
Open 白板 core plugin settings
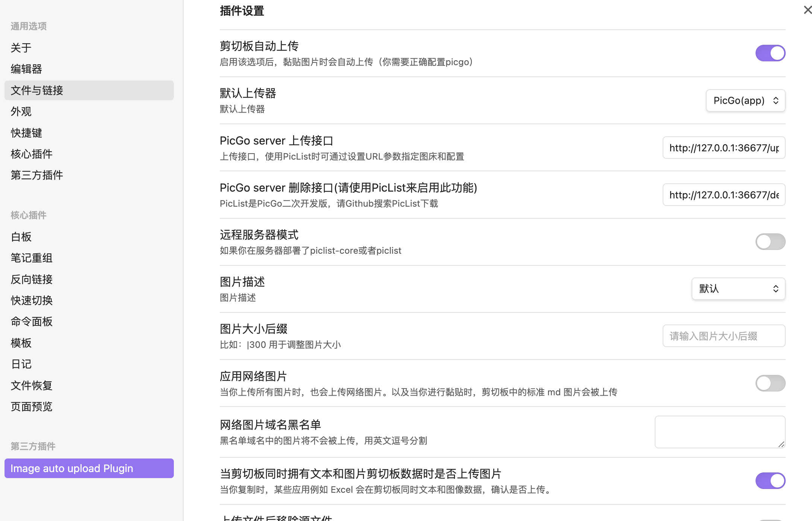click(21, 237)
